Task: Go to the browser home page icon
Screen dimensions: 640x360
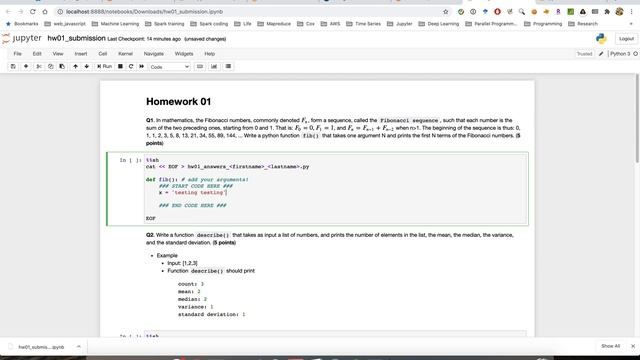Action: [x=45, y=12]
